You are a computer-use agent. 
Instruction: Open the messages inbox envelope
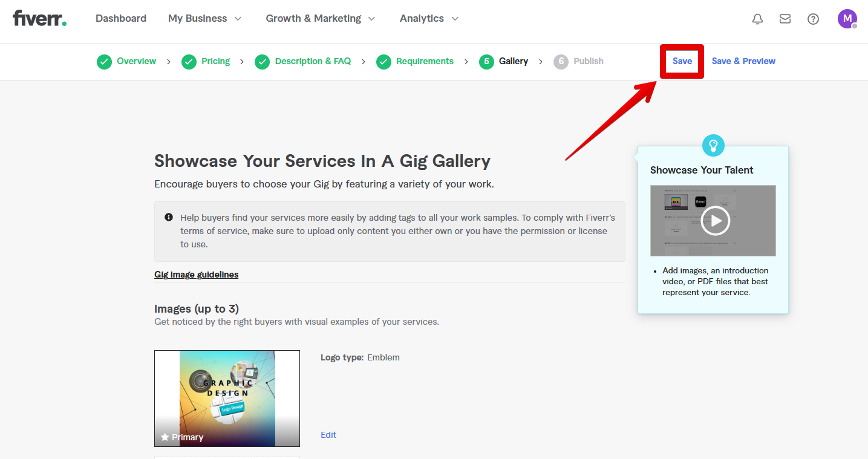pyautogui.click(x=785, y=19)
